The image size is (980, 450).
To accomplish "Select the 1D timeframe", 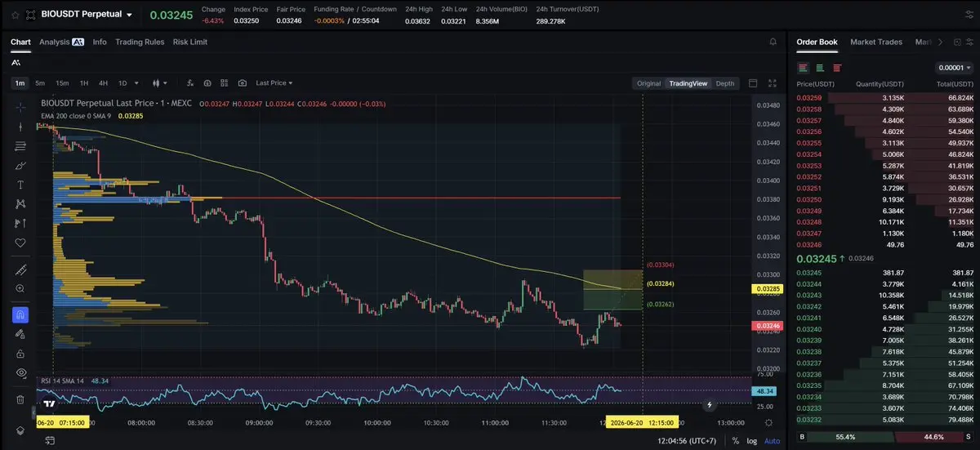I will 122,83.
